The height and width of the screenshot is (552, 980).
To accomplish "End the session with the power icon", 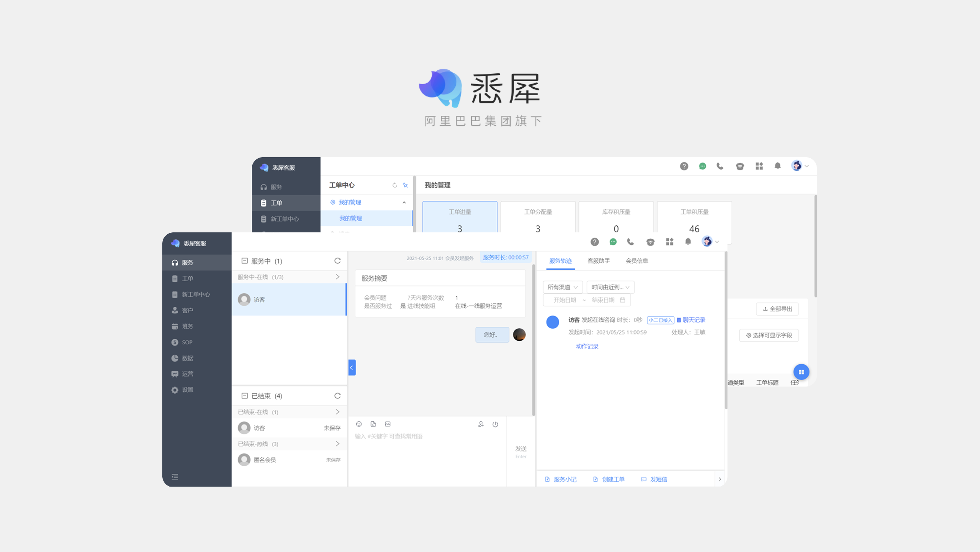I will (x=495, y=424).
